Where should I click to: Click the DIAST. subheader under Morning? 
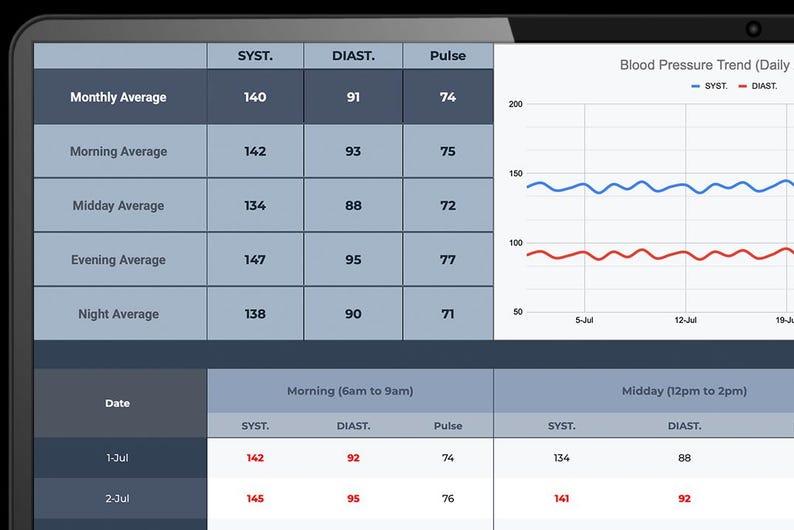pos(353,426)
